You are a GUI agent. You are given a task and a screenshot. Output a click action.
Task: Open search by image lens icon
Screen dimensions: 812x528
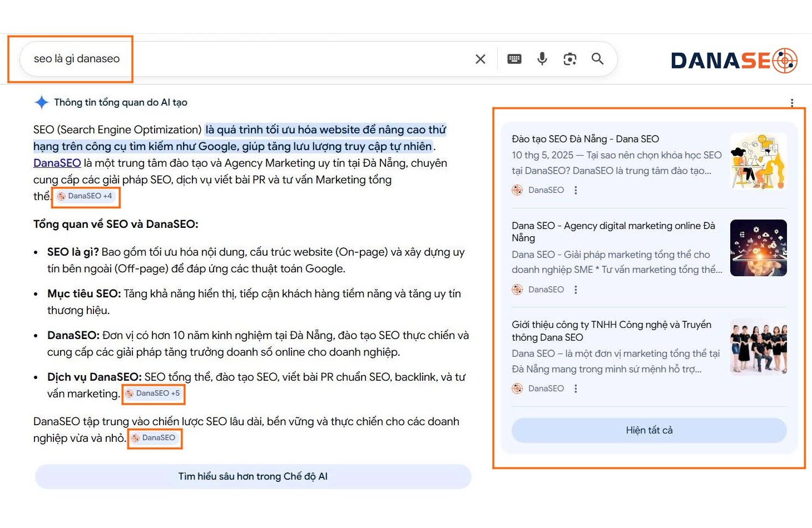point(570,59)
